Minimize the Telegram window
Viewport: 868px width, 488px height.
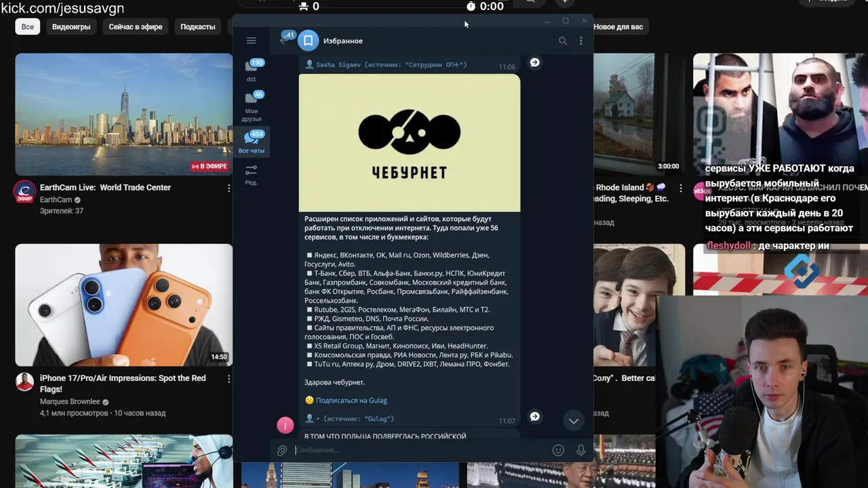pyautogui.click(x=547, y=21)
